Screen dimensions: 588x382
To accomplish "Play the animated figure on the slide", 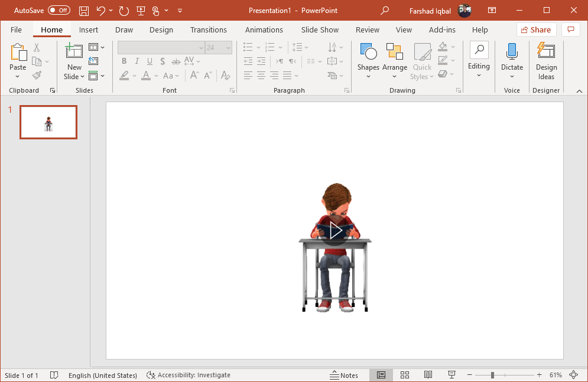I will pos(335,231).
